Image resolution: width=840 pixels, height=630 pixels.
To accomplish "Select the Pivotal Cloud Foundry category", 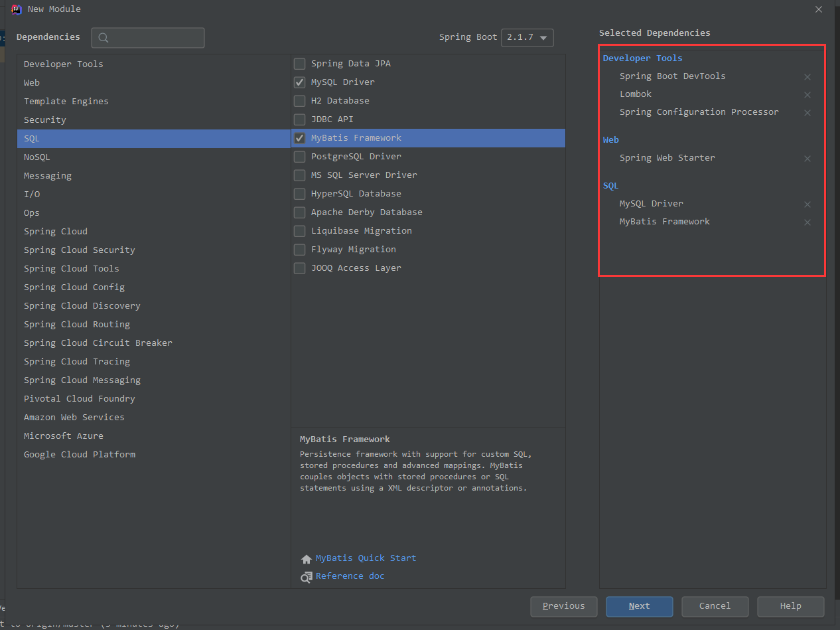I will pyautogui.click(x=154, y=399).
